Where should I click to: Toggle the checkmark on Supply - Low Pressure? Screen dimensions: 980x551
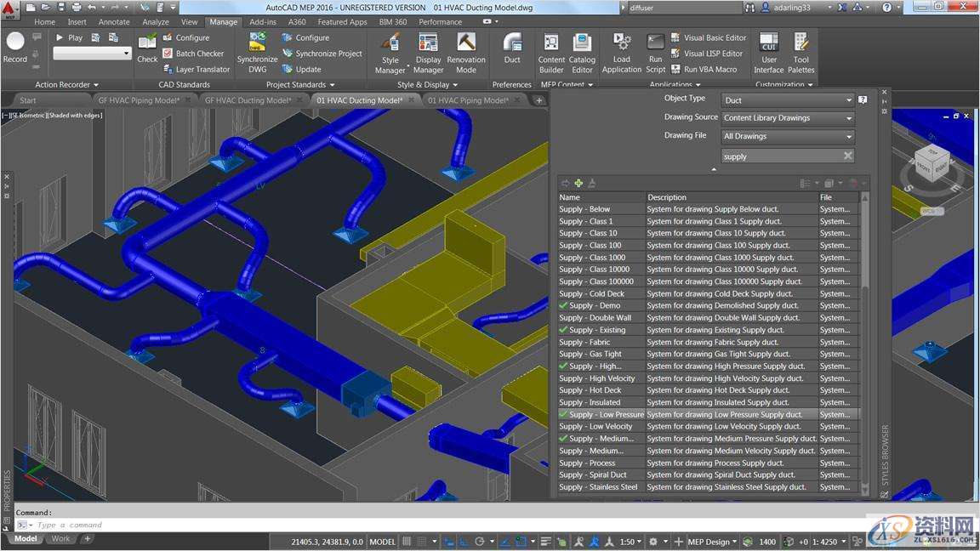563,415
